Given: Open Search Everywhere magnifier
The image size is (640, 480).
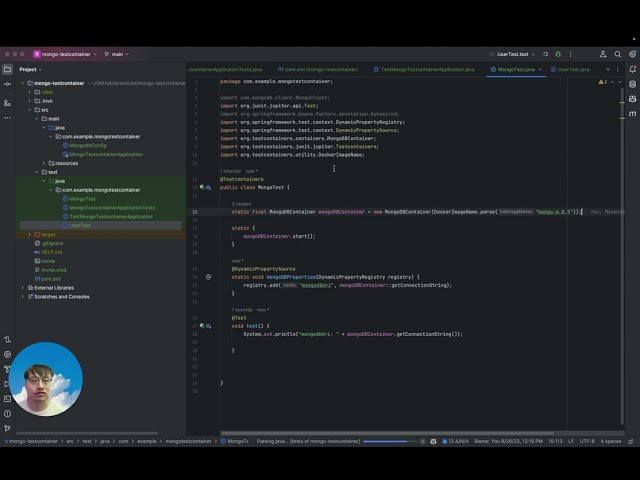Looking at the screenshot, I should pos(618,54).
